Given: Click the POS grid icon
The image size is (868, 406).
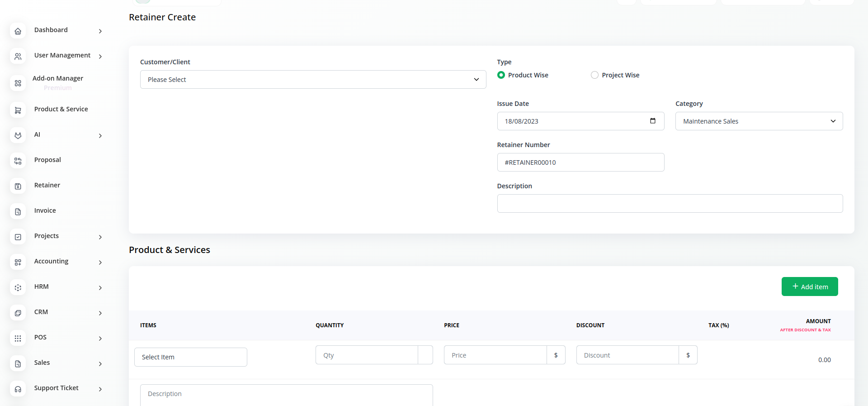Looking at the screenshot, I should [18, 339].
